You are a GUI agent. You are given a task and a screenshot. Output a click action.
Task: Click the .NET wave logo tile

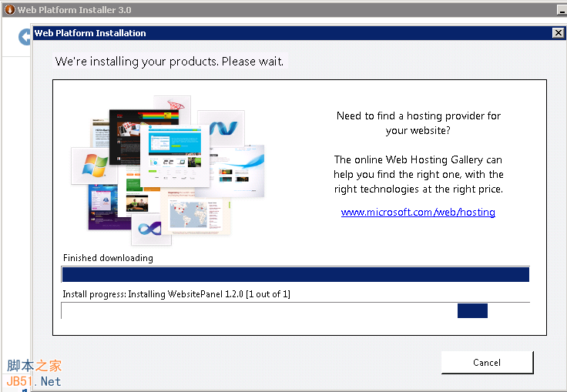222,128
